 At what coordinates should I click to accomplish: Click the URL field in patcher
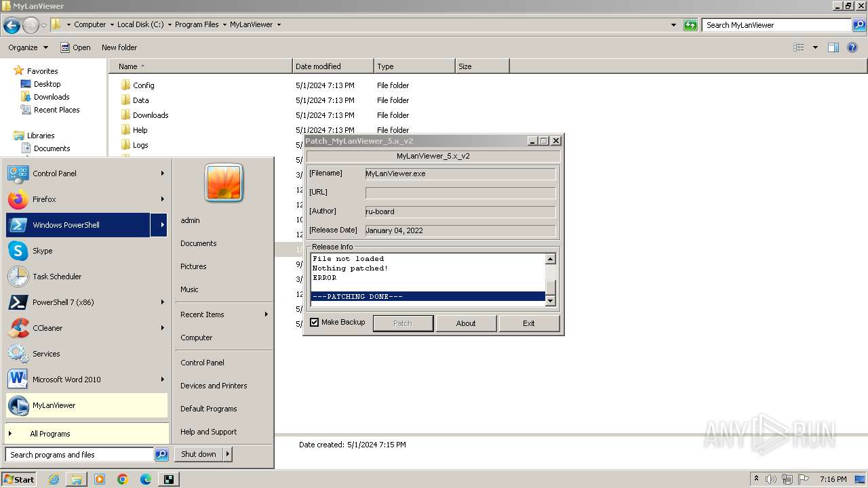coord(460,192)
